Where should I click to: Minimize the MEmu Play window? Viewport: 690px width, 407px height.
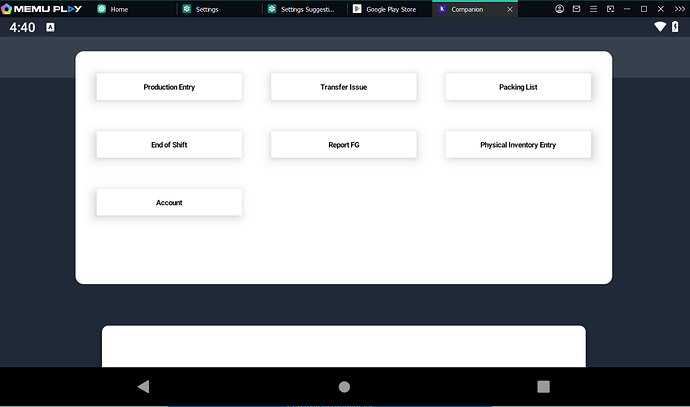point(627,9)
